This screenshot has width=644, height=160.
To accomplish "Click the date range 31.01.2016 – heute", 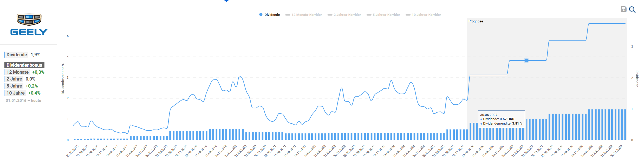I will click(x=23, y=101).
